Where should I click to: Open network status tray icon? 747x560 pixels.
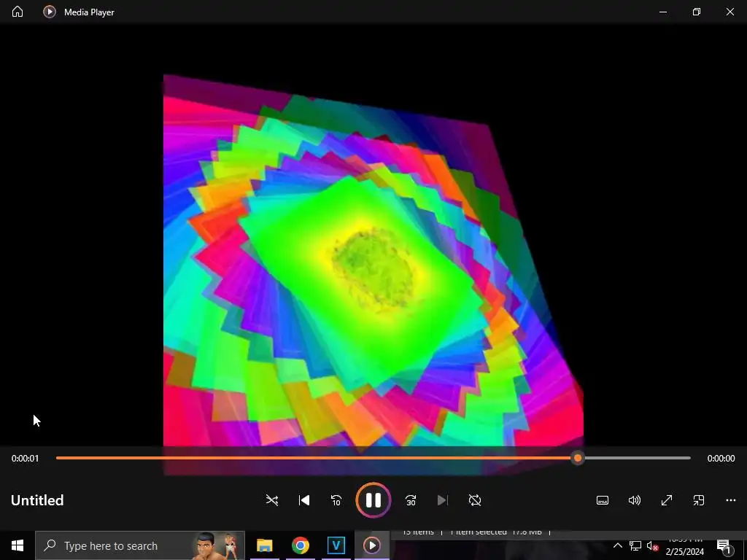click(635, 545)
